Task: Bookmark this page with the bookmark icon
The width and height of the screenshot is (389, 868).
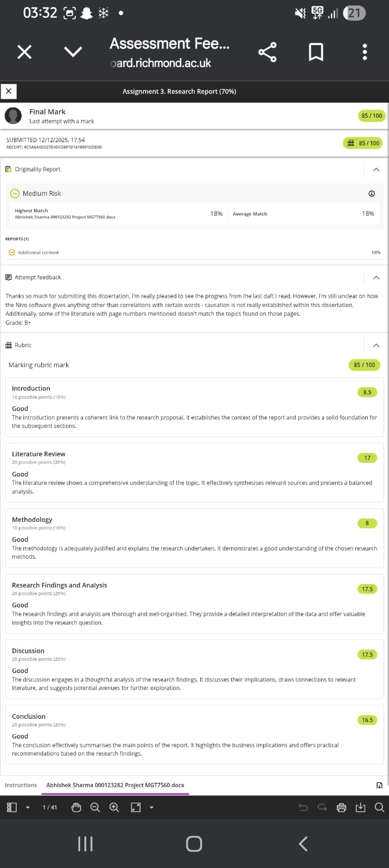Action: pyautogui.click(x=316, y=52)
